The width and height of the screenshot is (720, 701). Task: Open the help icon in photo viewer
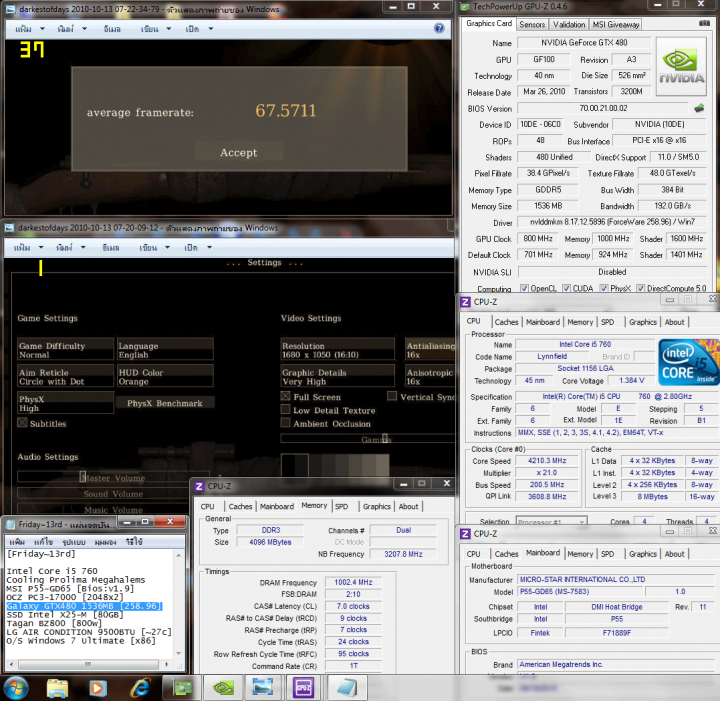(439, 28)
